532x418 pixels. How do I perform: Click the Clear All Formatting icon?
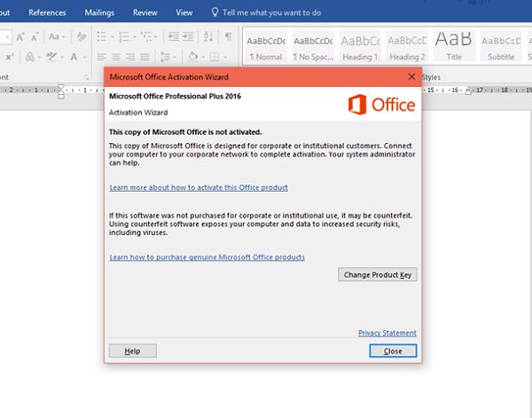pos(82,36)
